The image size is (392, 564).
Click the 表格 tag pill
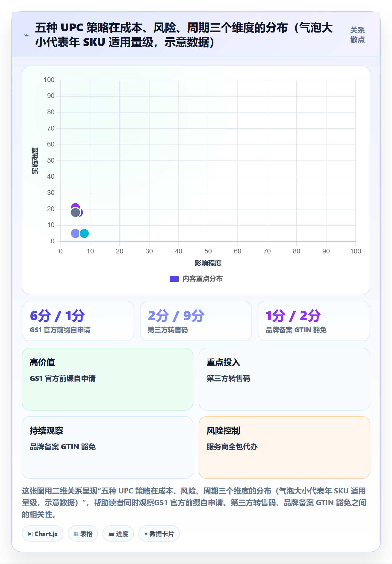point(83,534)
